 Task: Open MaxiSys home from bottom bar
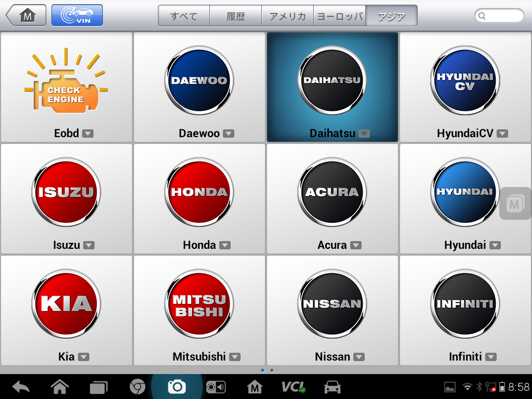click(255, 387)
